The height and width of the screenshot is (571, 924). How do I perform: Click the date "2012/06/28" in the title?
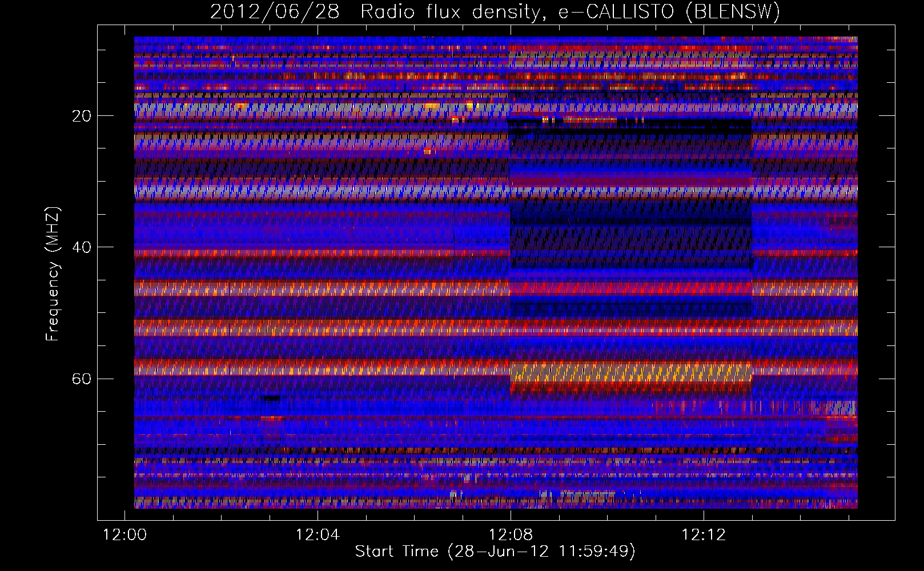[x=275, y=11]
